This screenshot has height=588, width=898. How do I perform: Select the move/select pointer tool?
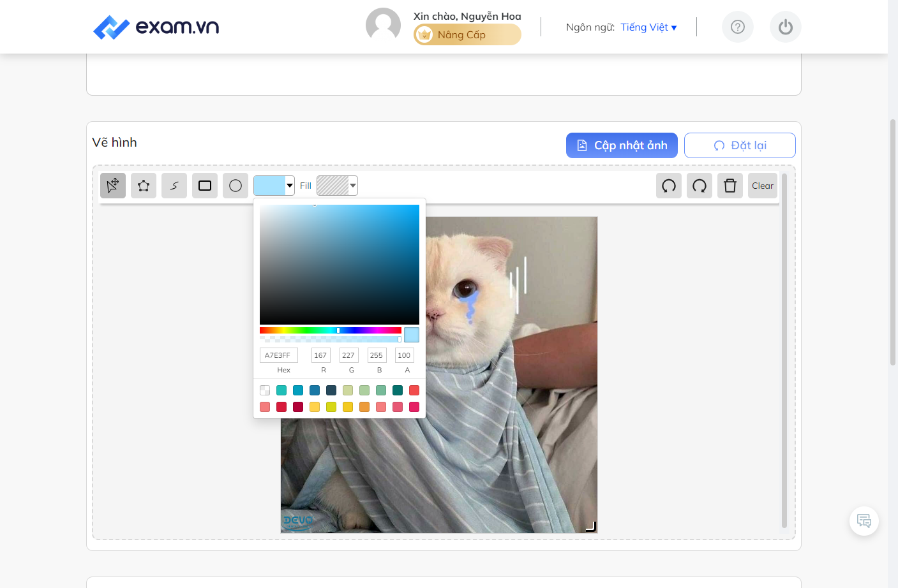(x=113, y=186)
